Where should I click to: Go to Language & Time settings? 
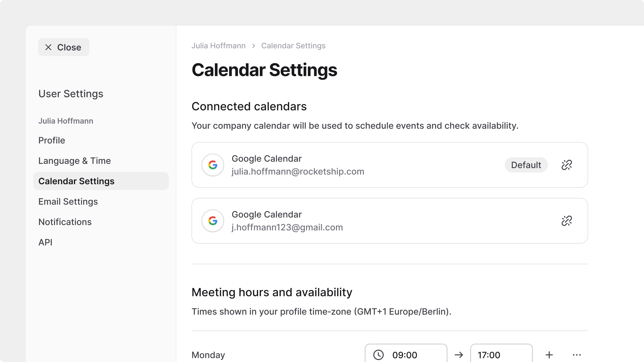75,161
